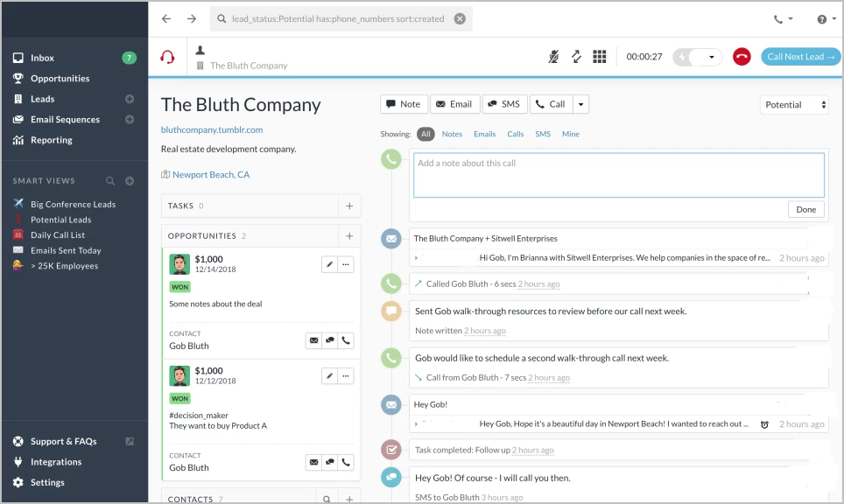Email Gob Bluth from the 12/14/2018 opportunity
The width and height of the screenshot is (844, 504).
(x=313, y=340)
